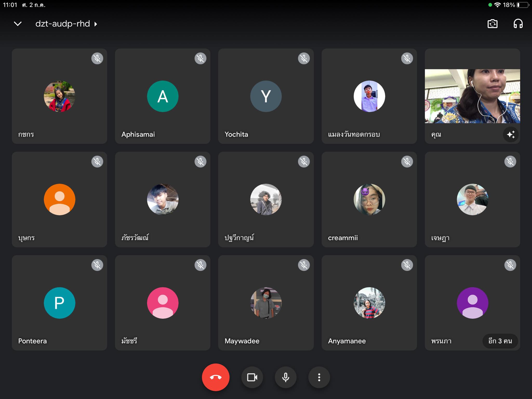Select กชกร's profile photo avatar

click(59, 96)
